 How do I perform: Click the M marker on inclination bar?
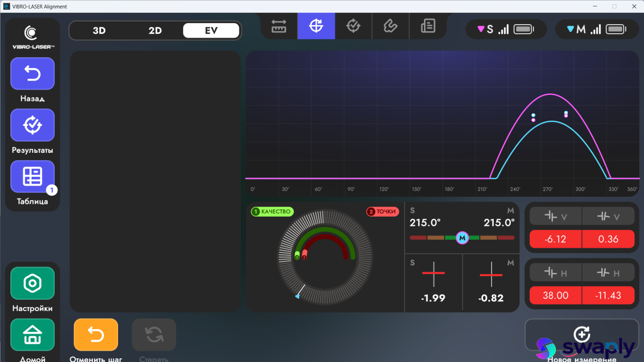[x=462, y=238]
